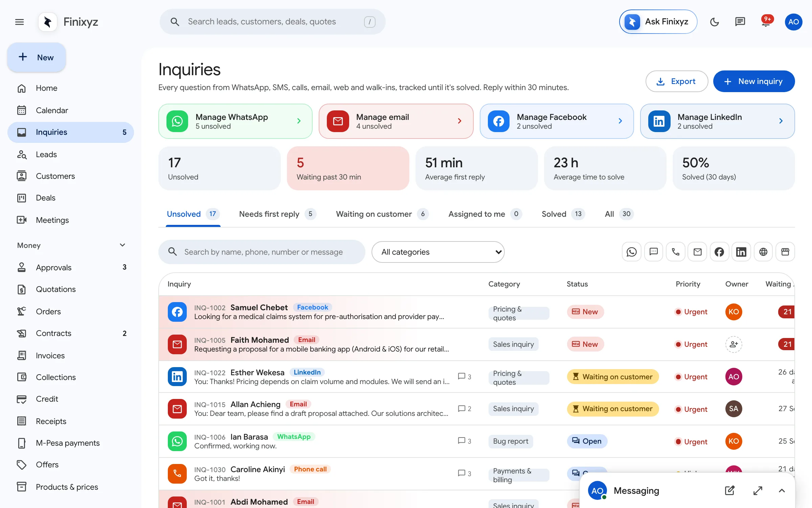Screen dimensions: 812x508
Task: Open Meetings in the sidebar
Action: point(71,220)
